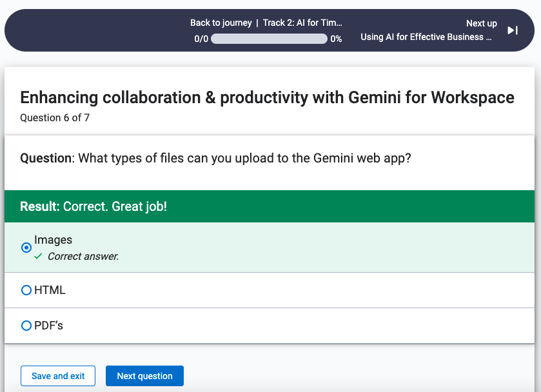The height and width of the screenshot is (392, 541).
Task: Click the HTML answer option label
Action: tap(50, 290)
